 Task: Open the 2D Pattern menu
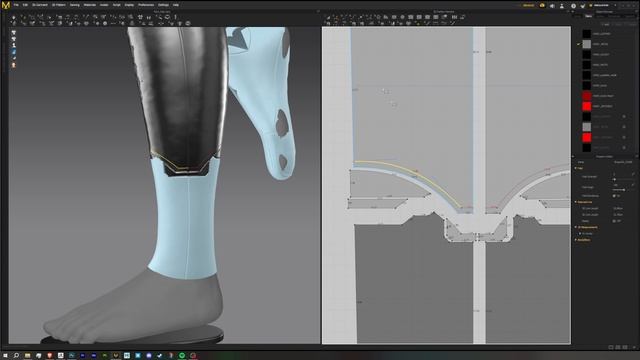(x=59, y=5)
